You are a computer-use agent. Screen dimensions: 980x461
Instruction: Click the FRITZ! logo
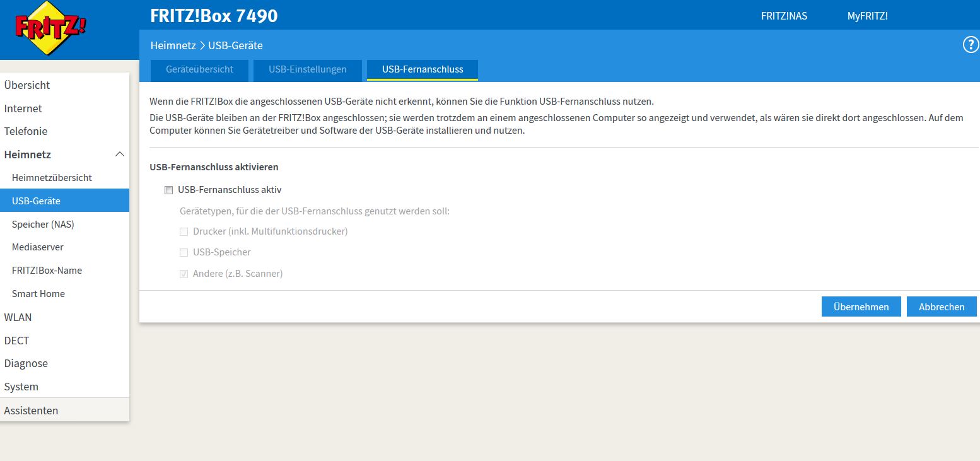[x=50, y=29]
